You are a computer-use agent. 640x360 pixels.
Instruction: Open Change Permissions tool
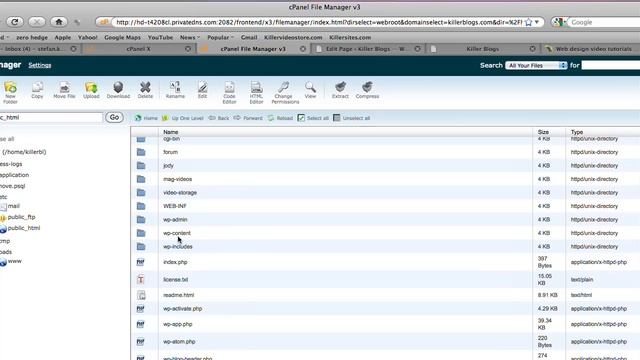[285, 93]
